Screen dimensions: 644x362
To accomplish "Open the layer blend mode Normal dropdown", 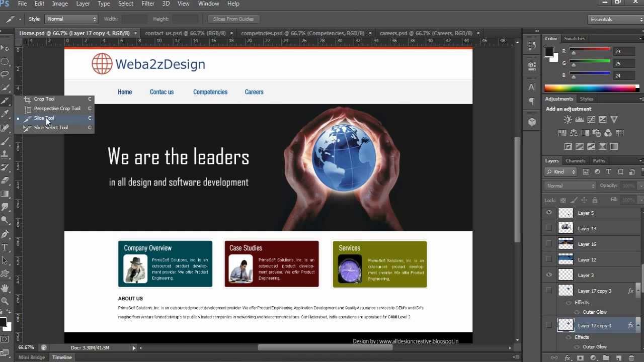I will (x=570, y=186).
